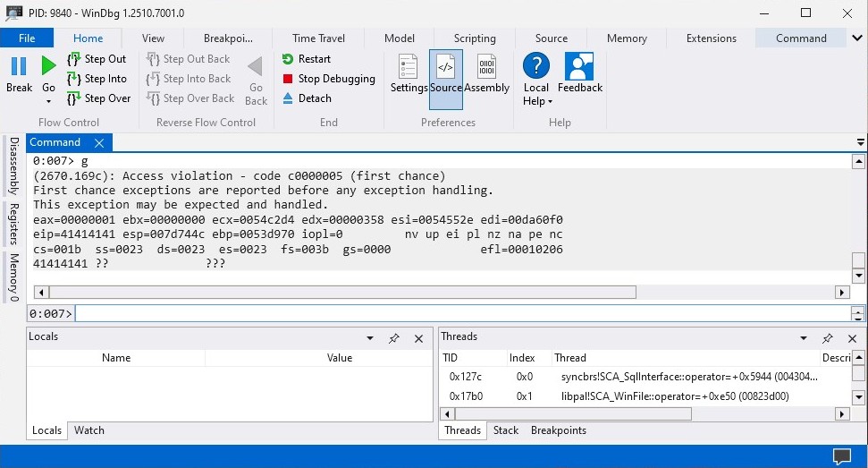Click the Break execution icon

click(x=19, y=67)
